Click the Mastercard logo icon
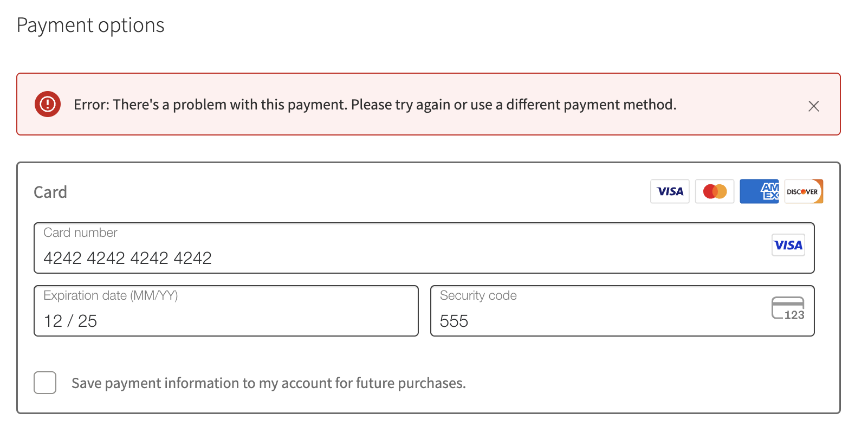This screenshot has height=439, width=868. pos(715,191)
